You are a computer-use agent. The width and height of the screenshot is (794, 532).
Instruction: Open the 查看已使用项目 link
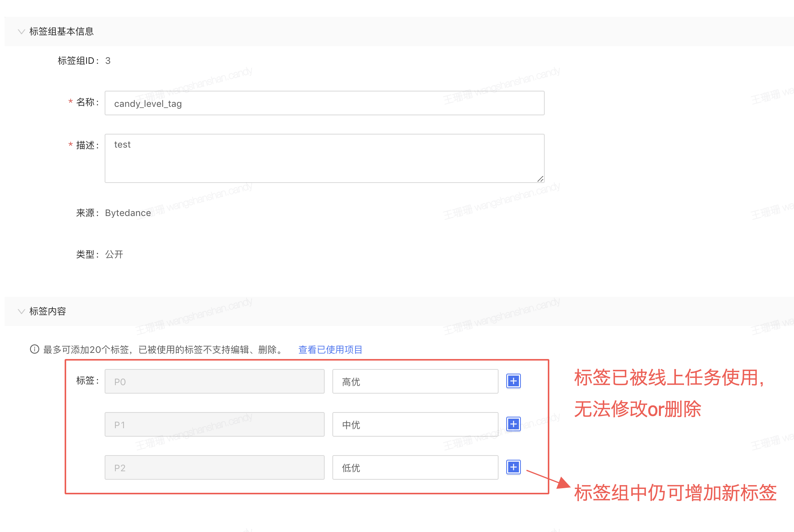tap(330, 350)
